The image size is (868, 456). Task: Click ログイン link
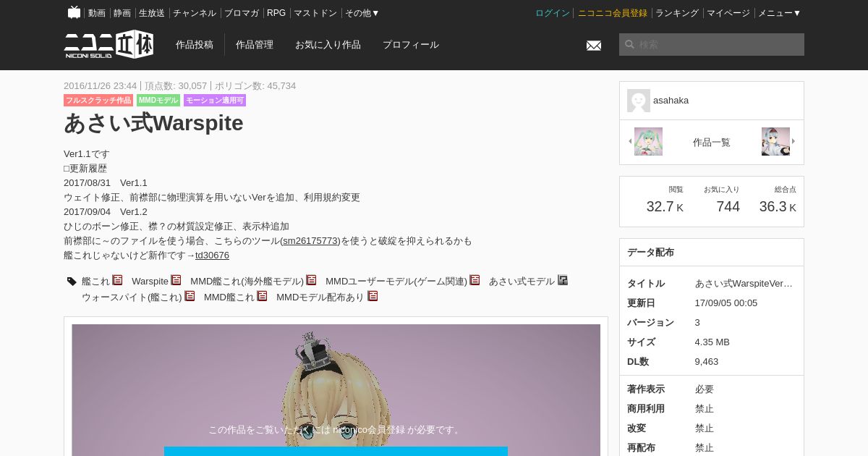[553, 13]
